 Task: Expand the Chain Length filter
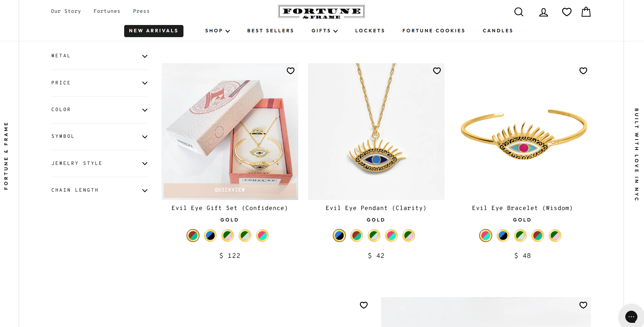pos(100,190)
